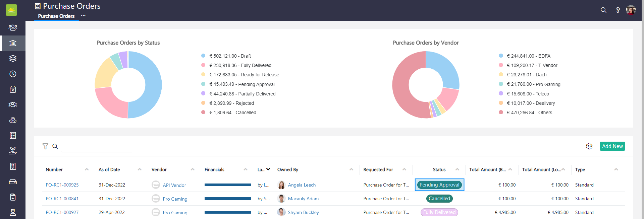Select the Purchase Orders tab
This screenshot has width=644, height=219.
pyautogui.click(x=56, y=16)
